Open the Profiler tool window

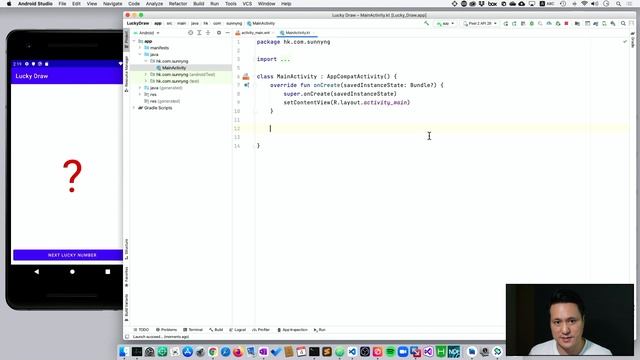261,330
